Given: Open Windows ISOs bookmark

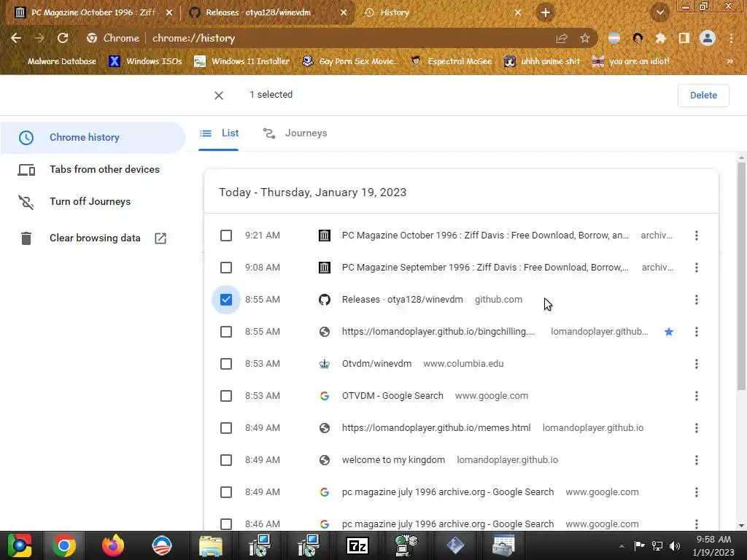Looking at the screenshot, I should (x=145, y=61).
